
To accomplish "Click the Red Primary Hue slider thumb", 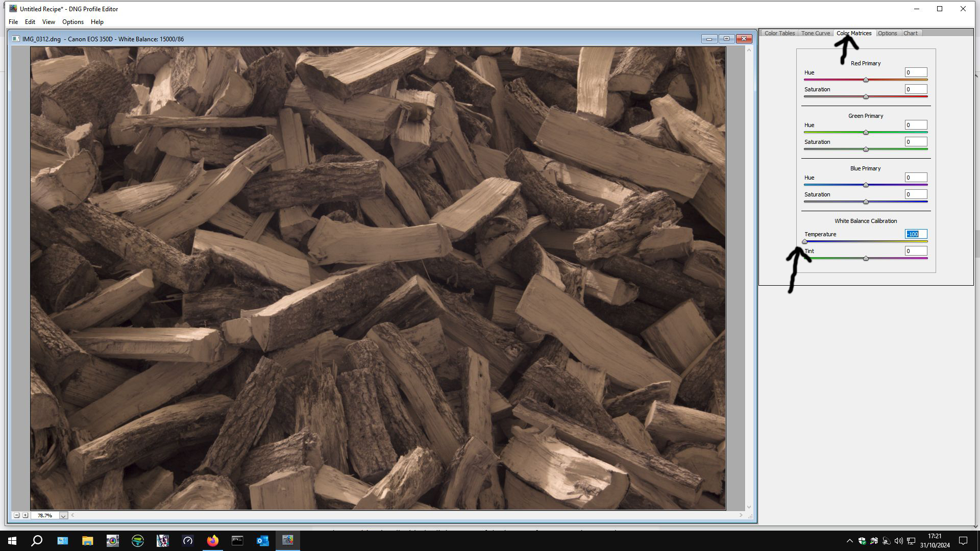I will [866, 80].
